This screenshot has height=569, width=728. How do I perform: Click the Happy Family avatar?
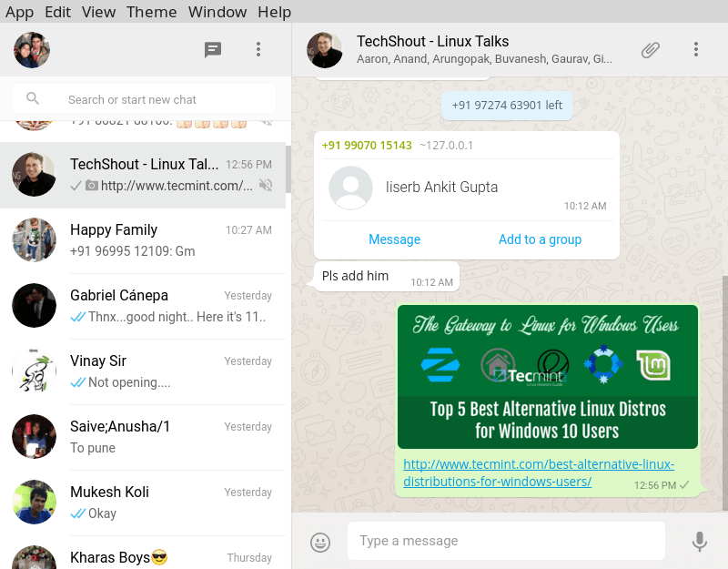pos(34,239)
